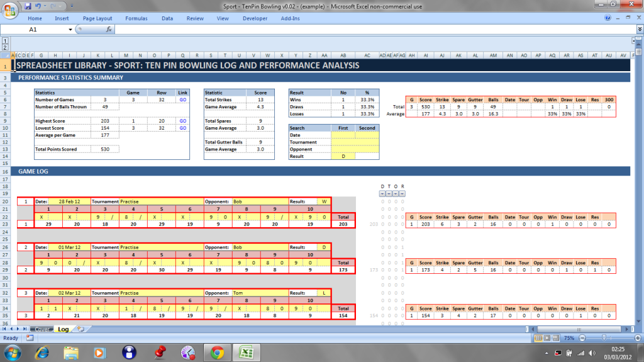This screenshot has height=362, width=644.
Task: Open Internet Explorer from the taskbar
Action: (x=42, y=351)
